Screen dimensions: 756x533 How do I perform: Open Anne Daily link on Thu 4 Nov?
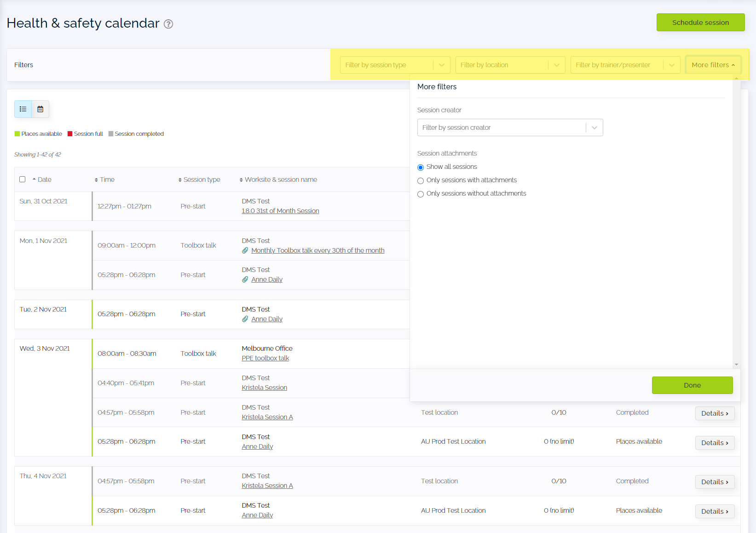[257, 515]
